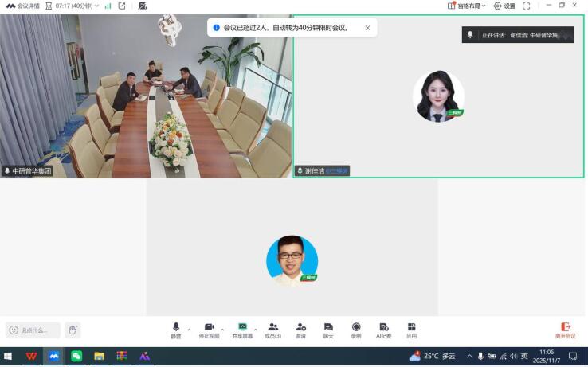Click the Invite (邀请) icon
The image size is (588, 367).
pos(300,329)
